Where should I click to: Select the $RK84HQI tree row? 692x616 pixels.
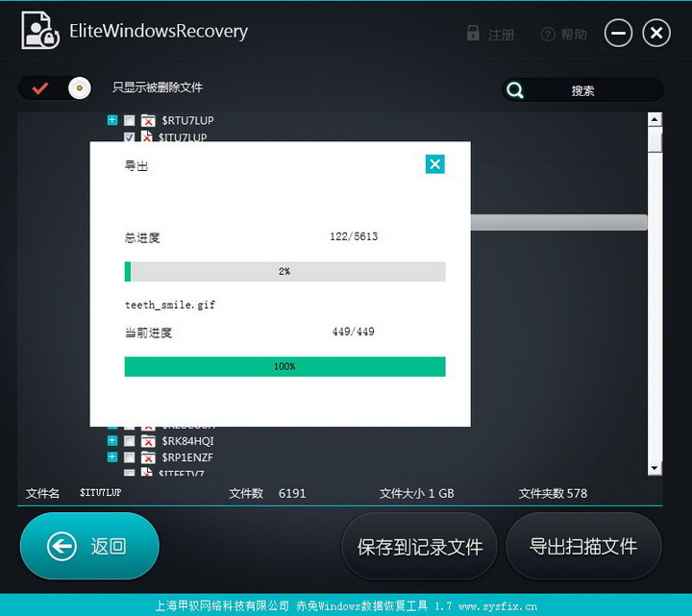click(x=187, y=441)
